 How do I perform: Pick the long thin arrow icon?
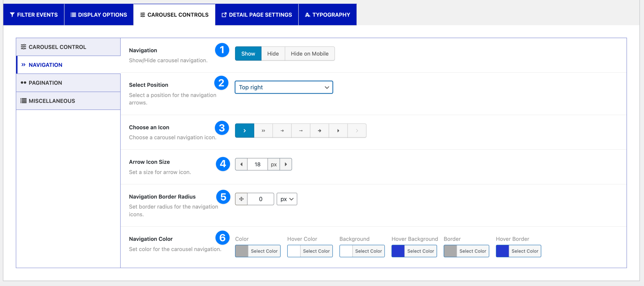[301, 131]
